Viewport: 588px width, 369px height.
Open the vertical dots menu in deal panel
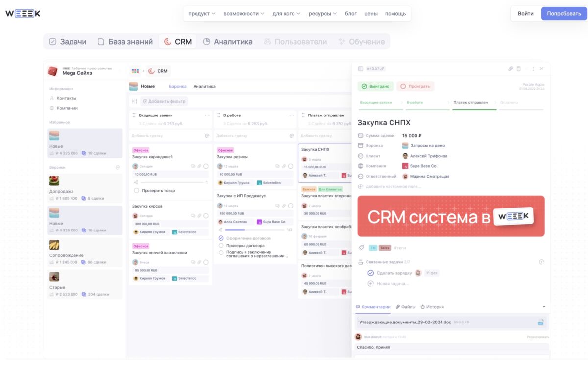tap(533, 69)
